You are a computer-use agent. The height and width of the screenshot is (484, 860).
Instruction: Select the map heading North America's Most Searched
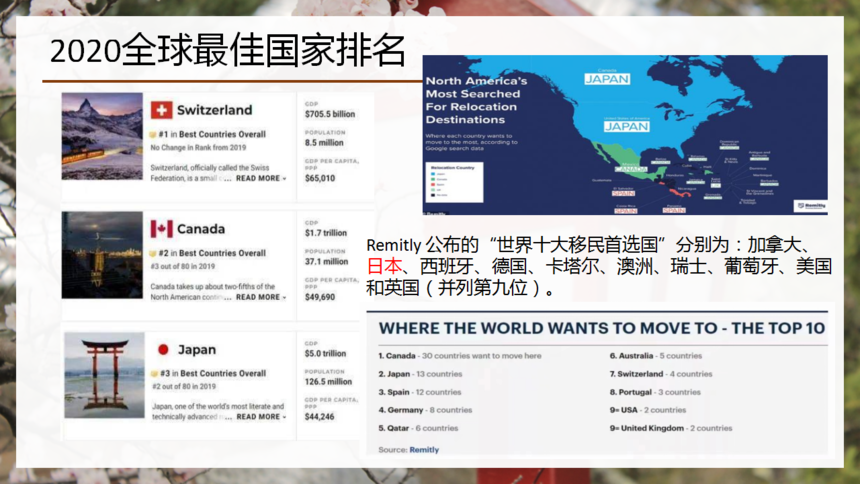(x=477, y=100)
